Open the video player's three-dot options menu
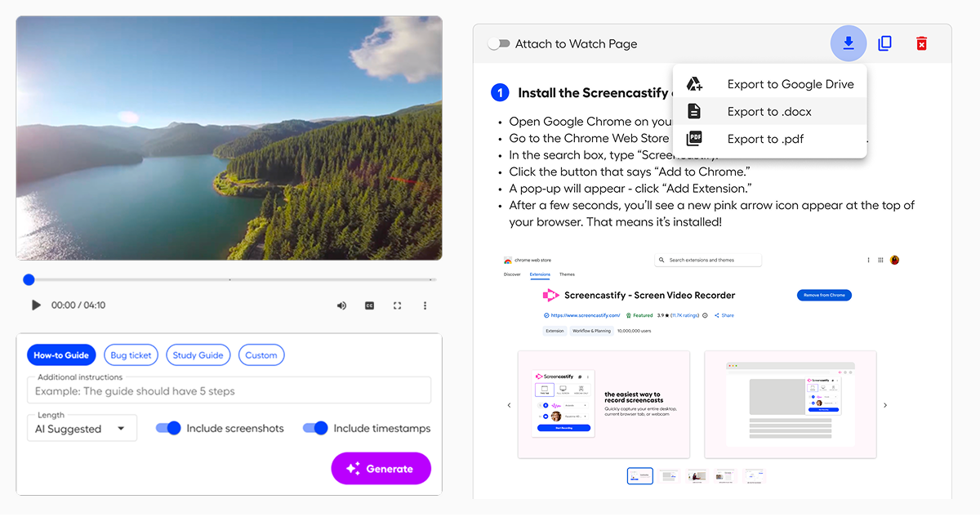The width and height of the screenshot is (980, 517). (425, 305)
